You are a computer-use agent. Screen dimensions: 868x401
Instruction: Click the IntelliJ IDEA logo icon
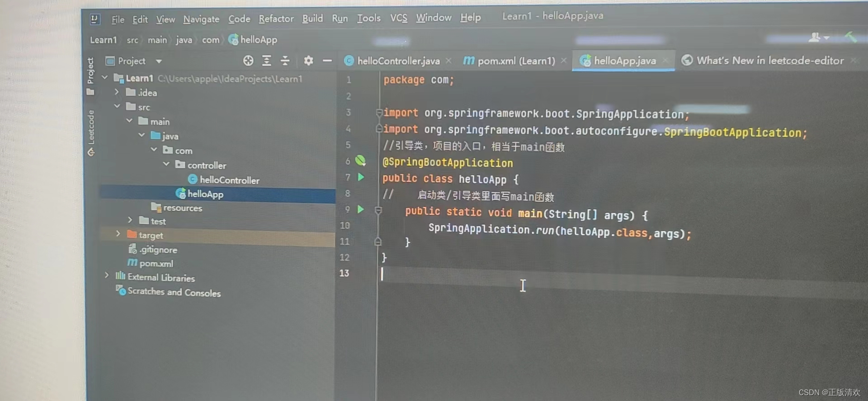(x=94, y=19)
